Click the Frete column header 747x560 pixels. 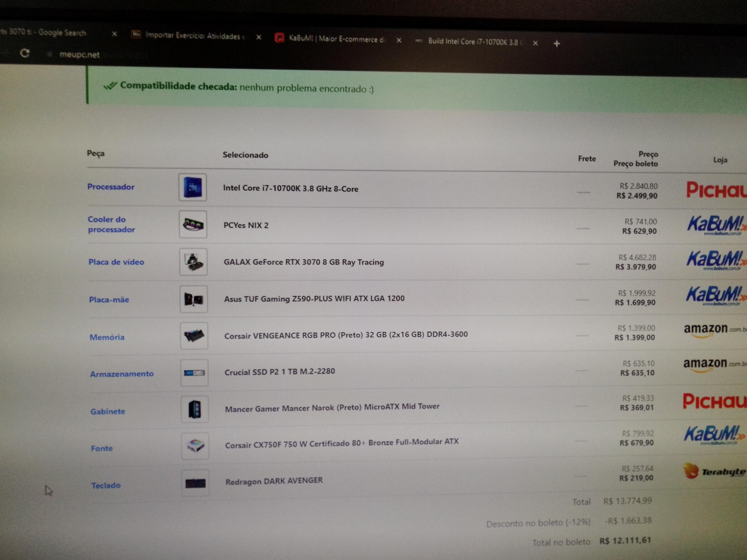click(587, 159)
